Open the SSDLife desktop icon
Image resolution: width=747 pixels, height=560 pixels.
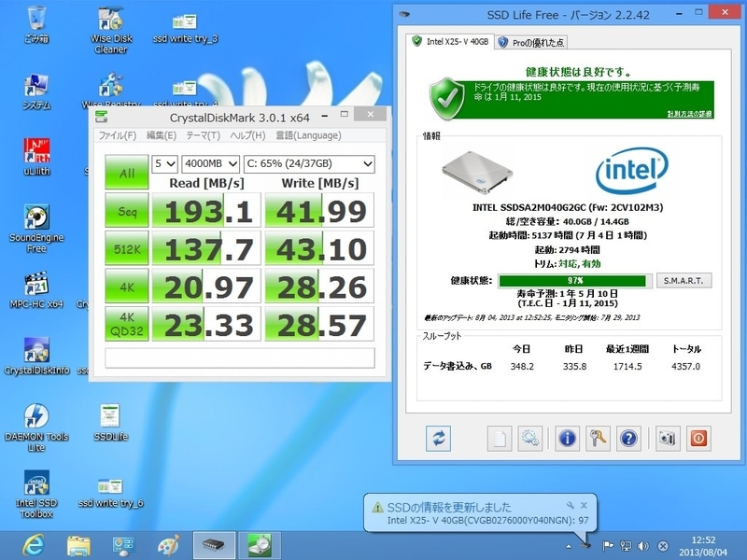coord(110,423)
